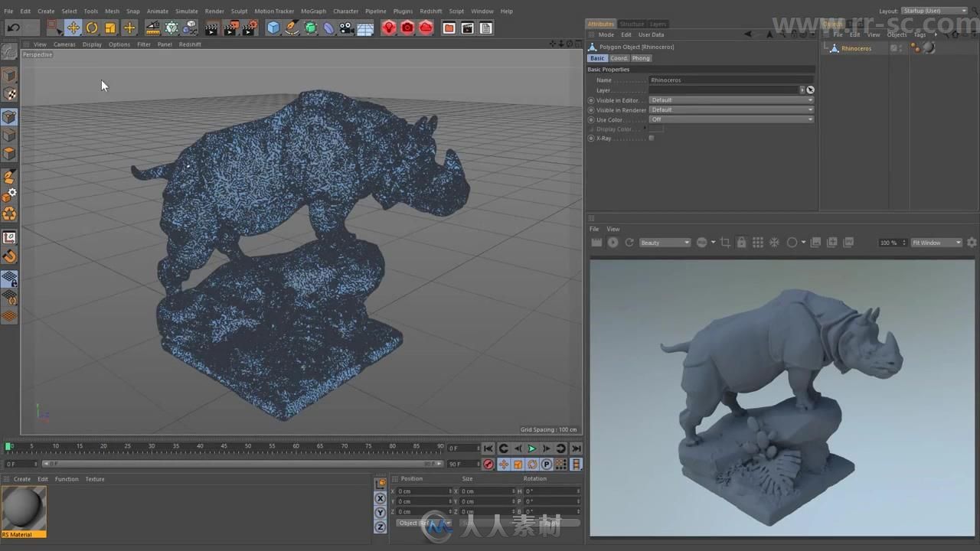Switch to the Coord. tab
The width and height of the screenshot is (980, 551).
pyautogui.click(x=619, y=58)
